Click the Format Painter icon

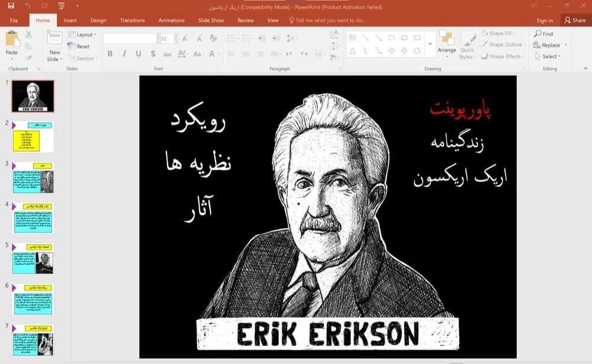(28, 58)
